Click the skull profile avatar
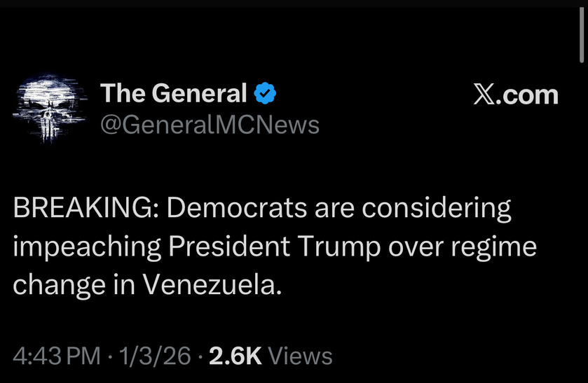Image resolution: width=588 pixels, height=383 pixels. coord(46,109)
